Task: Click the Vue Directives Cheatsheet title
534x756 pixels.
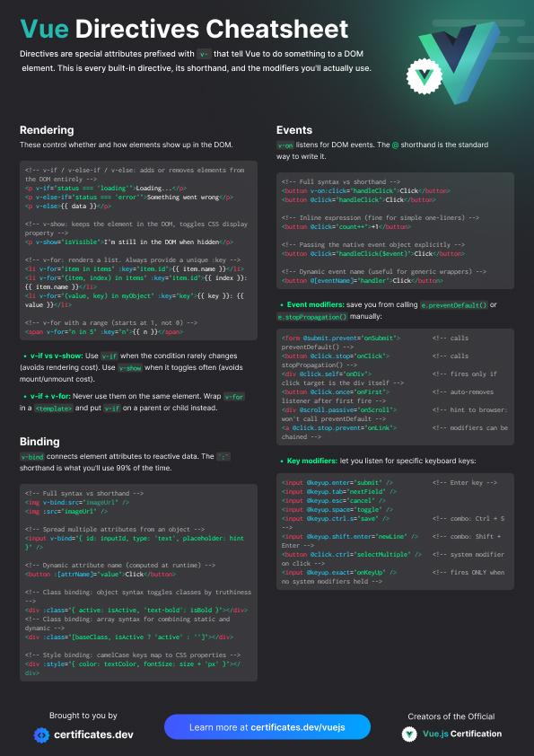Action: 184,29
